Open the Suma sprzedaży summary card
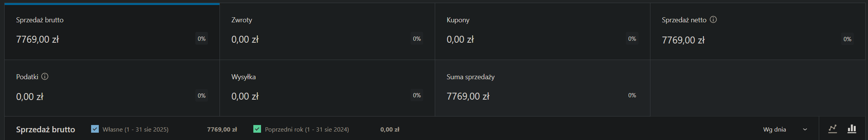The image size is (868, 140). point(542,88)
